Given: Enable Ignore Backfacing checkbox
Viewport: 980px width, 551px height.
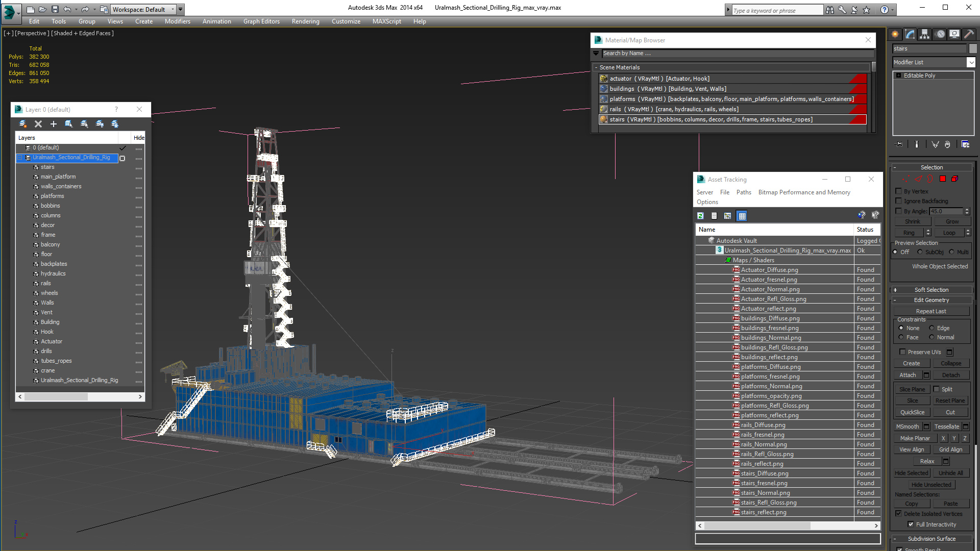Looking at the screenshot, I should coord(899,201).
